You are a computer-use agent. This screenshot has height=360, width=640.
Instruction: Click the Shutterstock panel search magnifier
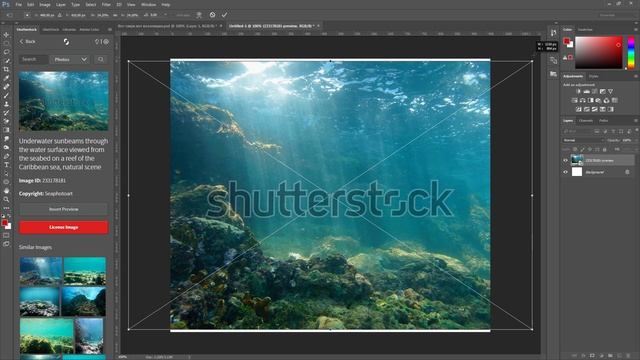(x=100, y=60)
